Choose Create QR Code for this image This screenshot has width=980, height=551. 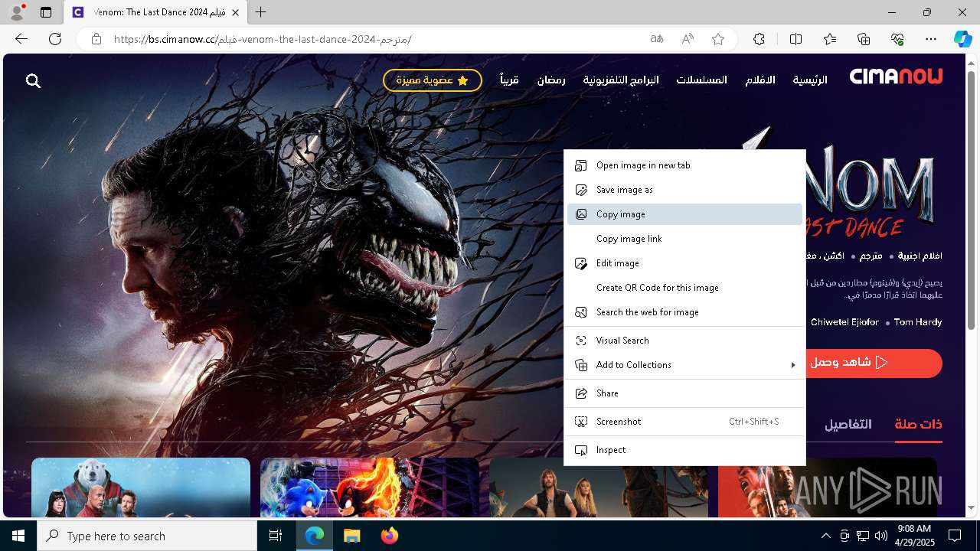(684, 288)
